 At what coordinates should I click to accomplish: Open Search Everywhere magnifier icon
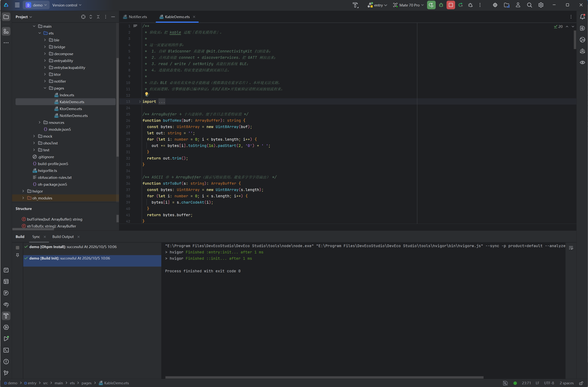pos(529,5)
